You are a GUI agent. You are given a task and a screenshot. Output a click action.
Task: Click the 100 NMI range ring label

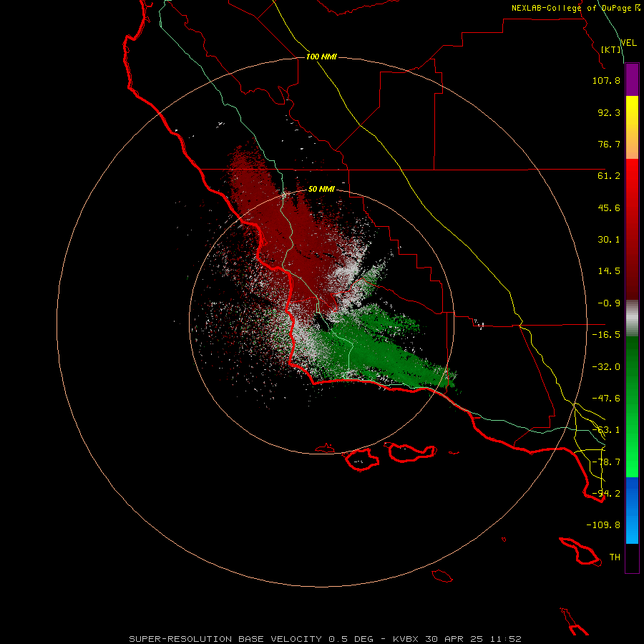pyautogui.click(x=321, y=57)
